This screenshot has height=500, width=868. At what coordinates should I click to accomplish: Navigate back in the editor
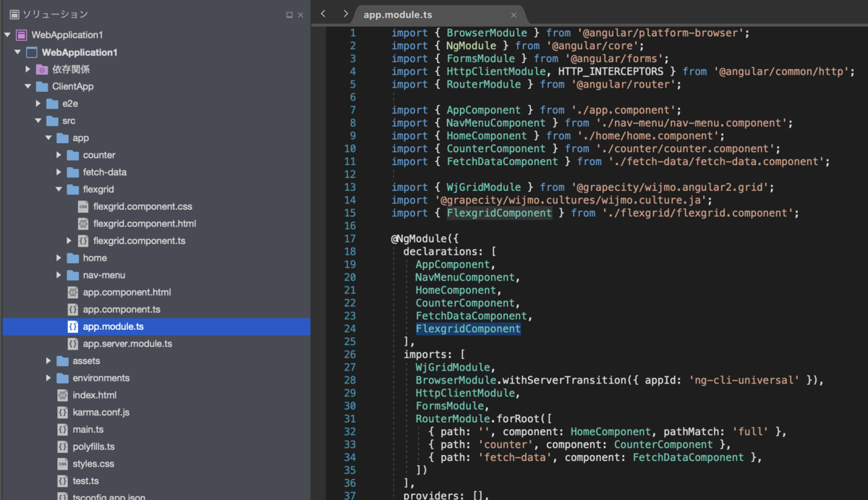tap(323, 14)
